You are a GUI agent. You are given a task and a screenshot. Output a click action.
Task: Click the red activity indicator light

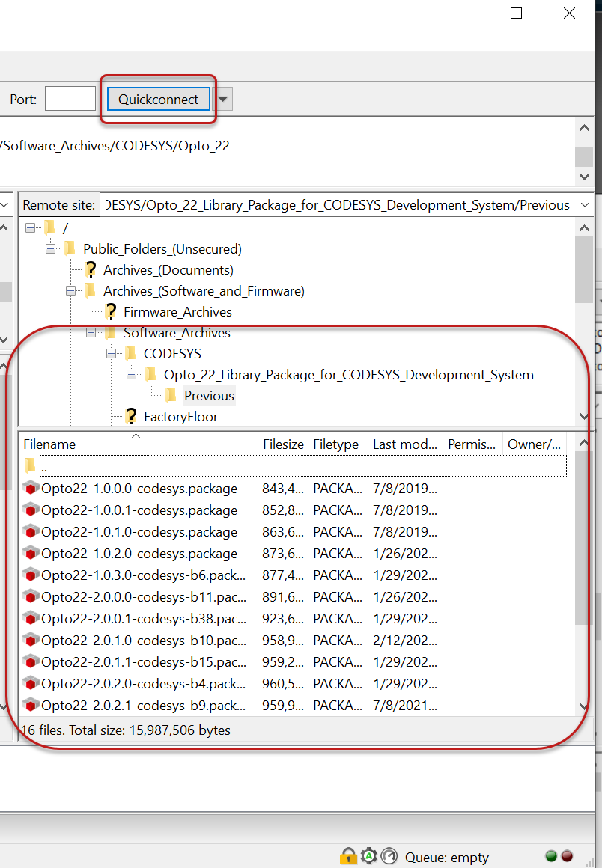coord(567,856)
